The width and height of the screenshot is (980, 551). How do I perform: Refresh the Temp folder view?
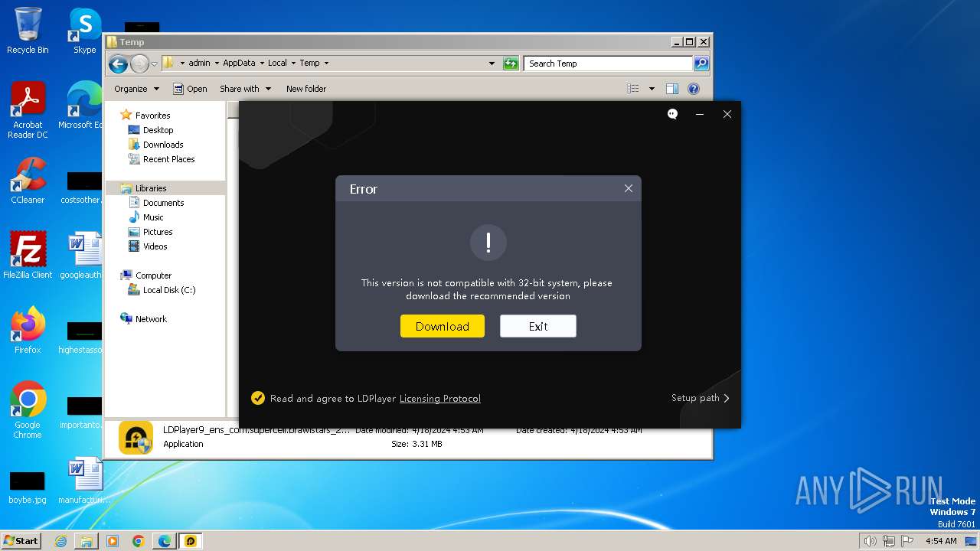pyautogui.click(x=511, y=64)
